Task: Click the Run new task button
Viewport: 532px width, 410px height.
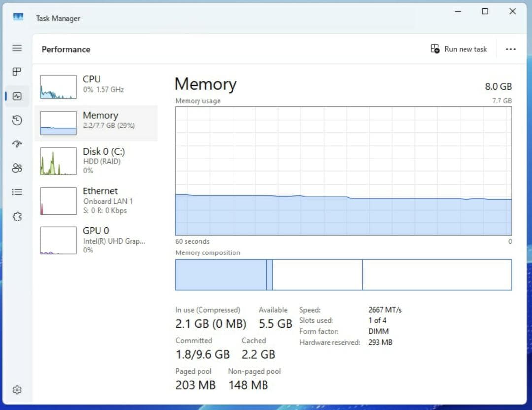Action: [x=459, y=49]
